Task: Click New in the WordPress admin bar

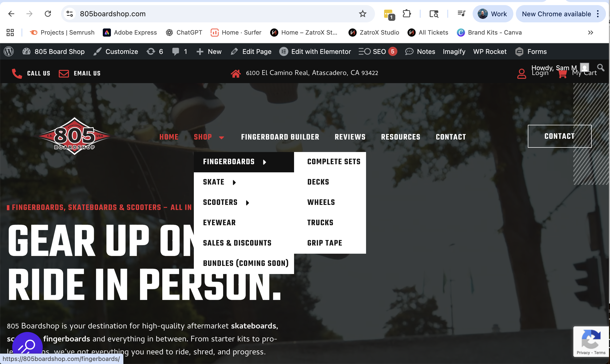Action: [x=209, y=52]
